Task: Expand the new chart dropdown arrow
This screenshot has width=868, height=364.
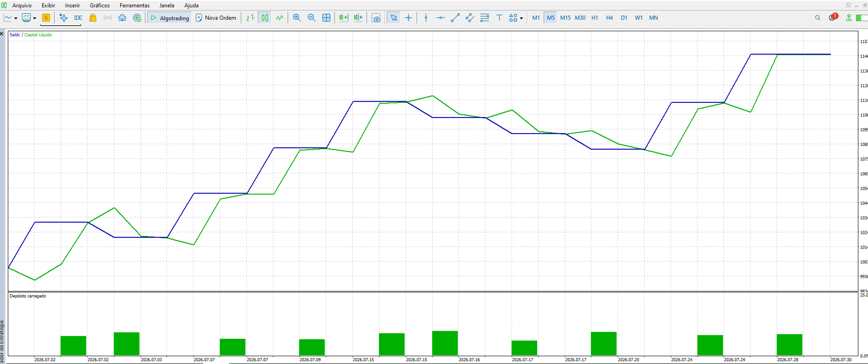Action: click(16, 18)
